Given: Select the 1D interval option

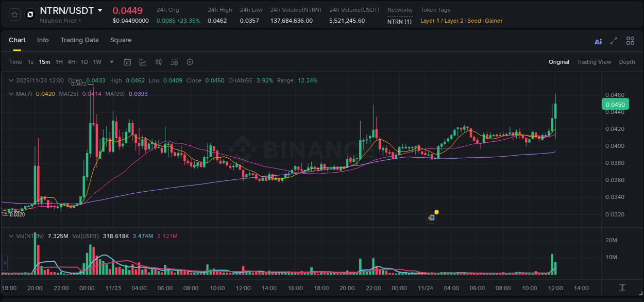Looking at the screenshot, I should 84,62.
